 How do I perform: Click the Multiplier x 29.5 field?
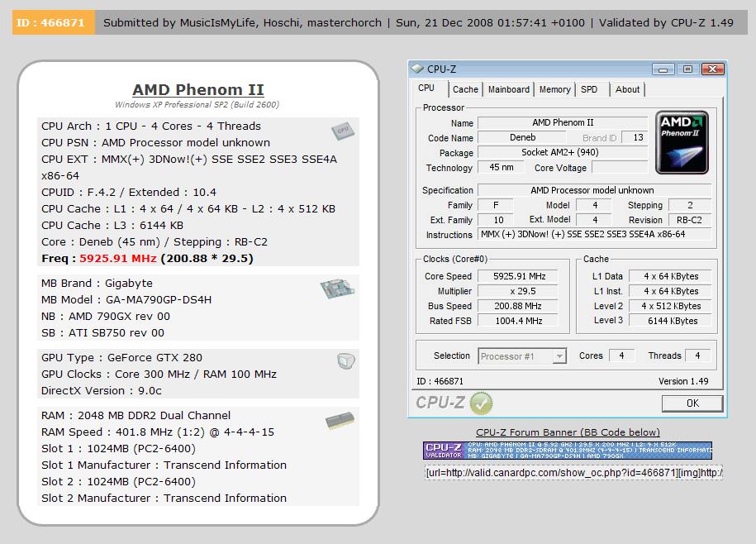point(518,291)
